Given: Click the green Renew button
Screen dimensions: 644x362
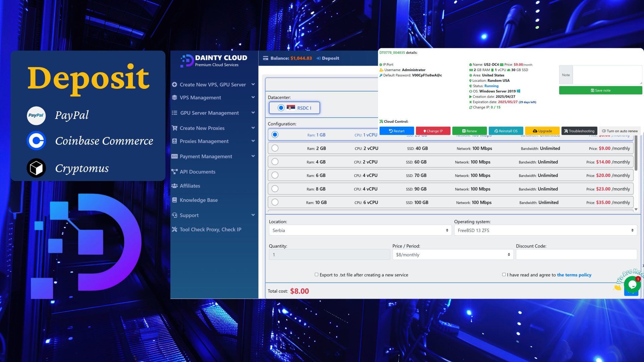Looking at the screenshot, I should click(x=470, y=131).
